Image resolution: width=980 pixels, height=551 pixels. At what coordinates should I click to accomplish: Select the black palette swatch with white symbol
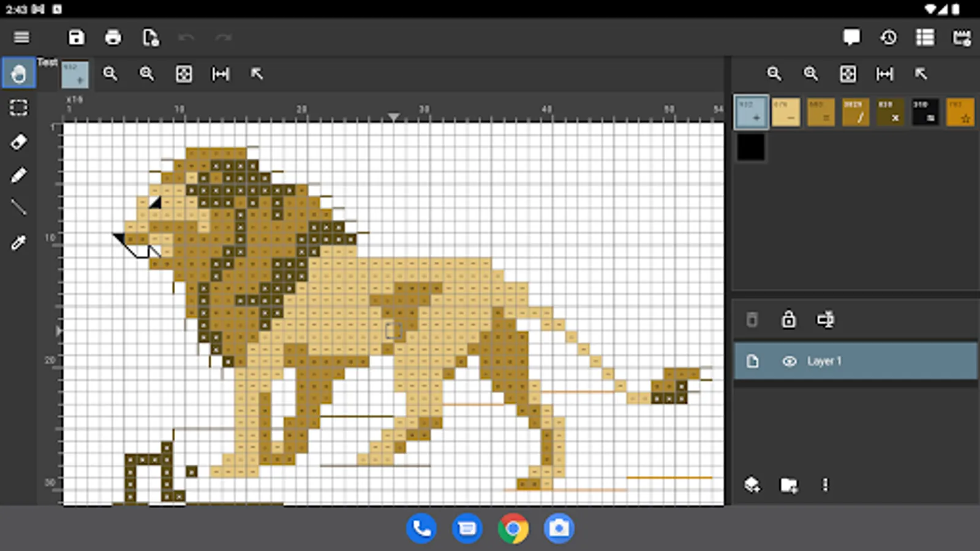coord(925,112)
